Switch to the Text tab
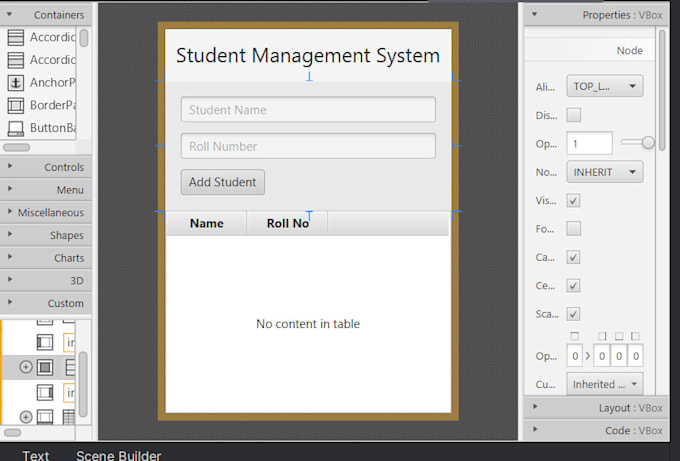The height and width of the screenshot is (461, 680). (36, 455)
